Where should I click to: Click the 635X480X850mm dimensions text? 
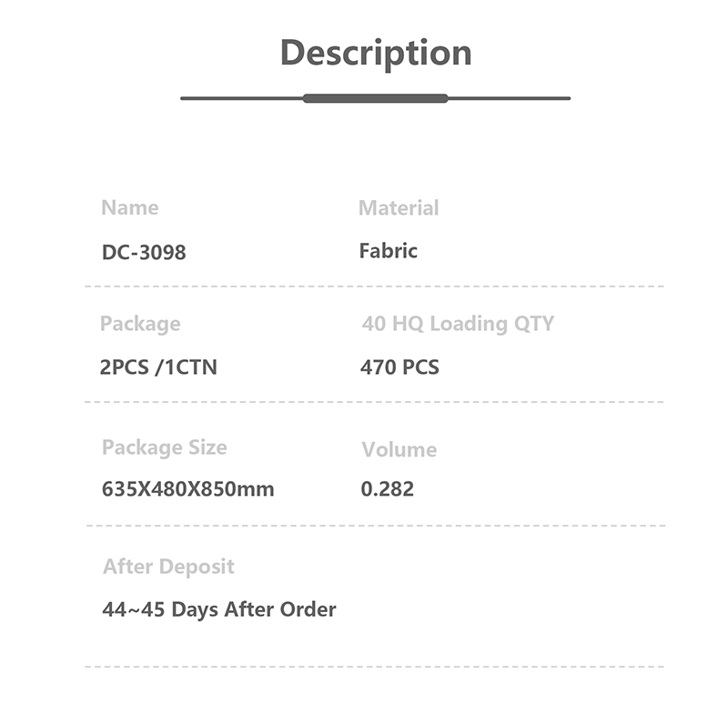(x=187, y=489)
